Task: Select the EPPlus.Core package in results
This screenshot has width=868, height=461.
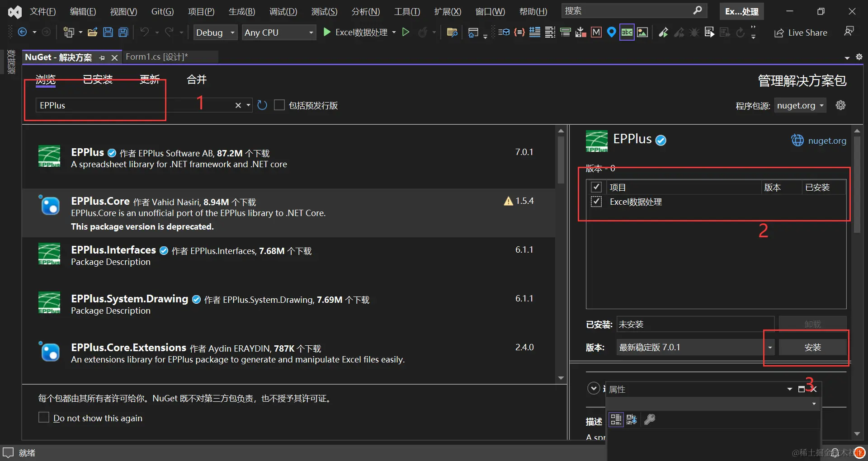Action: (x=288, y=213)
